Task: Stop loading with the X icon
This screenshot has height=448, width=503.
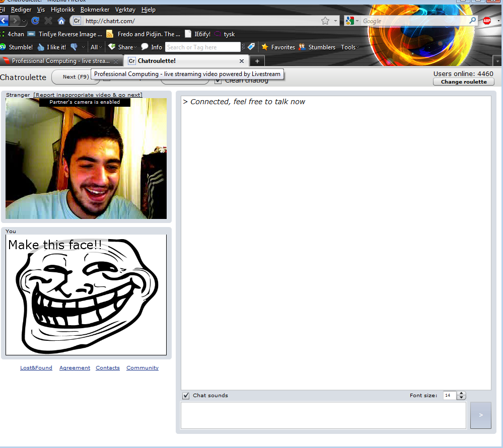Action: coord(48,21)
